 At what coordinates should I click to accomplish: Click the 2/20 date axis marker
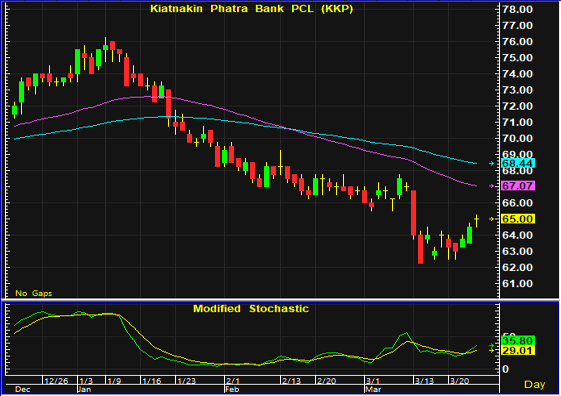point(327,381)
